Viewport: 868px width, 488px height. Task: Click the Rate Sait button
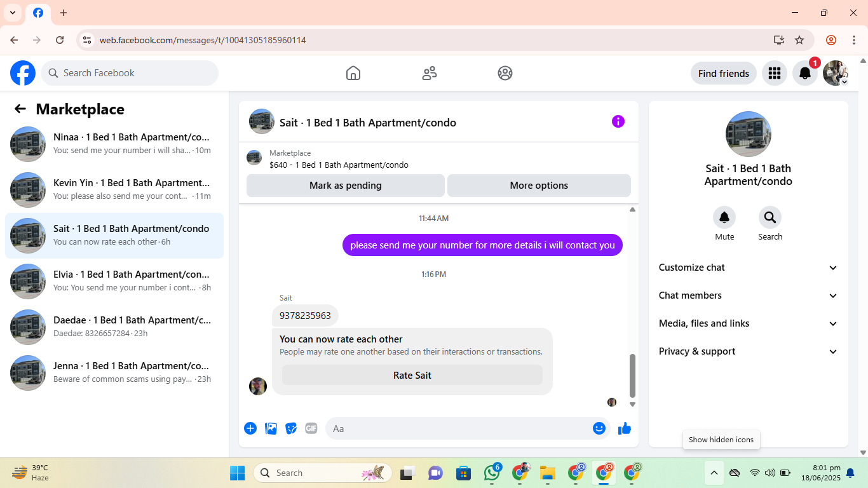point(412,376)
